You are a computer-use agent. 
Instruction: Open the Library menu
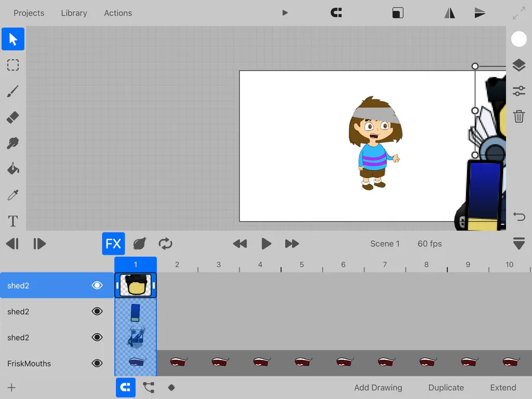(74, 13)
